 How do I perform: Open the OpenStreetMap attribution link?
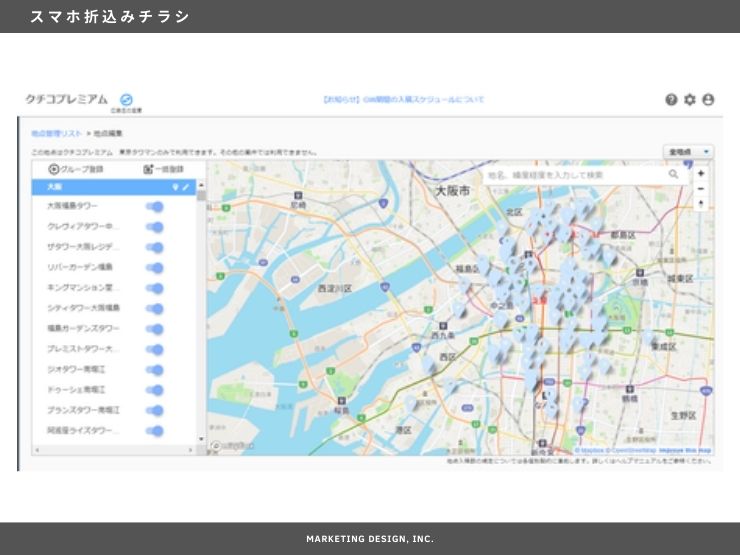[x=630, y=450]
